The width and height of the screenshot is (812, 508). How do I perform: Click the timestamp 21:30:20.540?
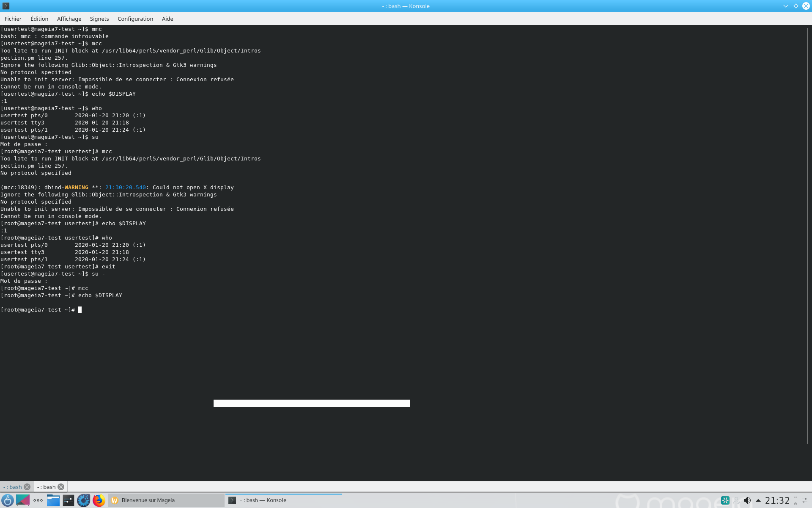126,188
